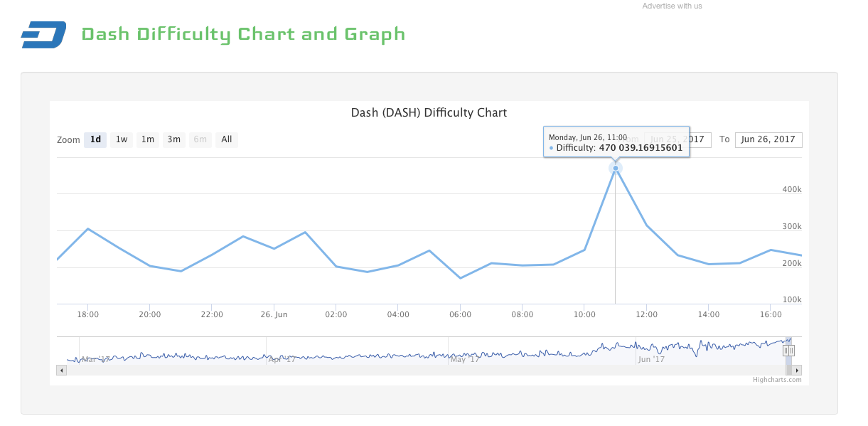Click the navigator range handle grip
868x426 pixels.
click(x=788, y=350)
